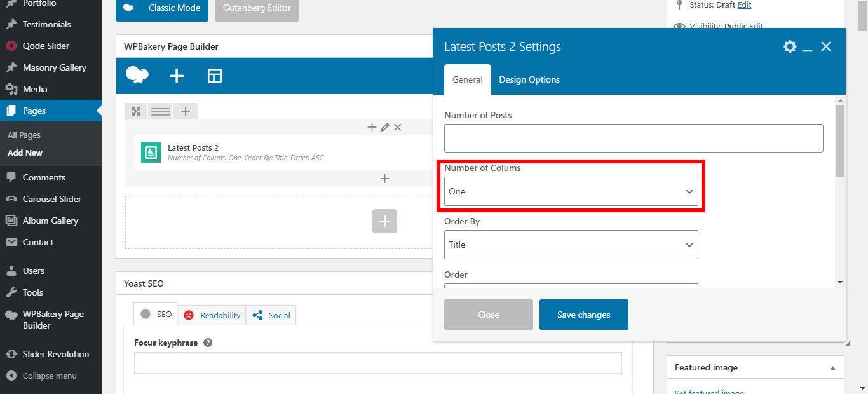Image resolution: width=868 pixels, height=394 pixels.
Task: Open the Number of Colums dropdown
Action: coord(571,191)
